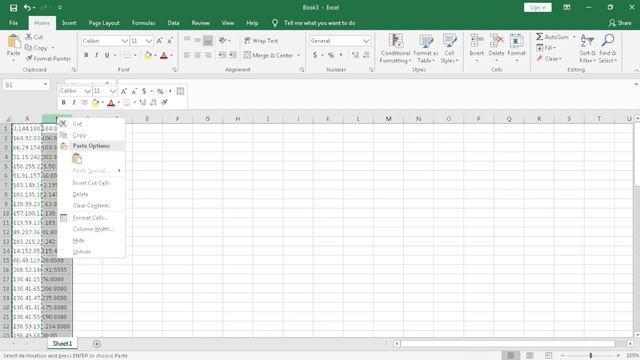Choose Cut in the context menu
Image resolution: width=640 pixels, height=360 pixels.
coord(91,123)
